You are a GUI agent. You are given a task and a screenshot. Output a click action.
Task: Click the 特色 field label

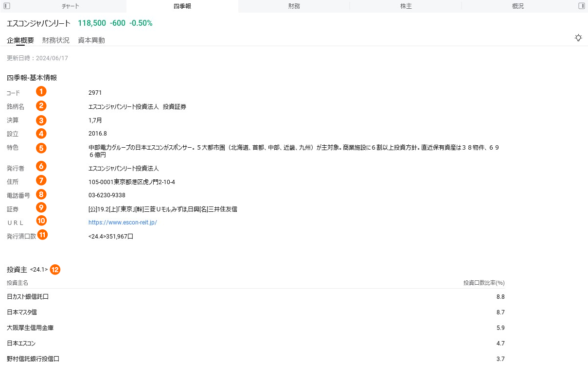tap(13, 147)
